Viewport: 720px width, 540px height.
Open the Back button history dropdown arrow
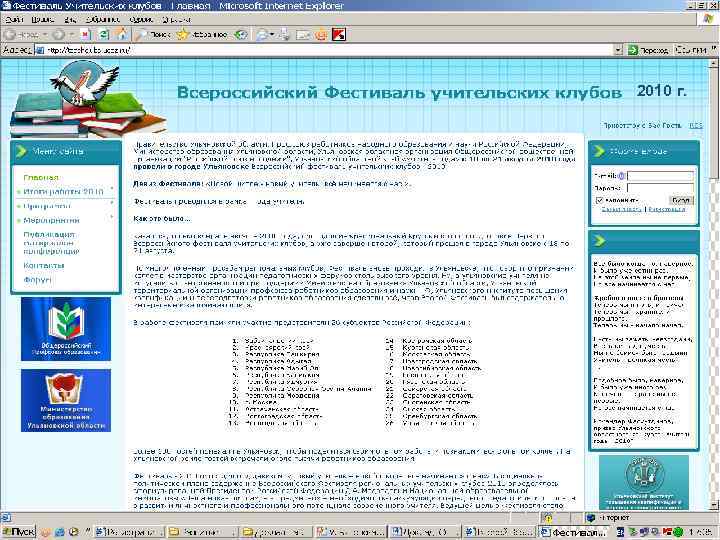pyautogui.click(x=45, y=34)
